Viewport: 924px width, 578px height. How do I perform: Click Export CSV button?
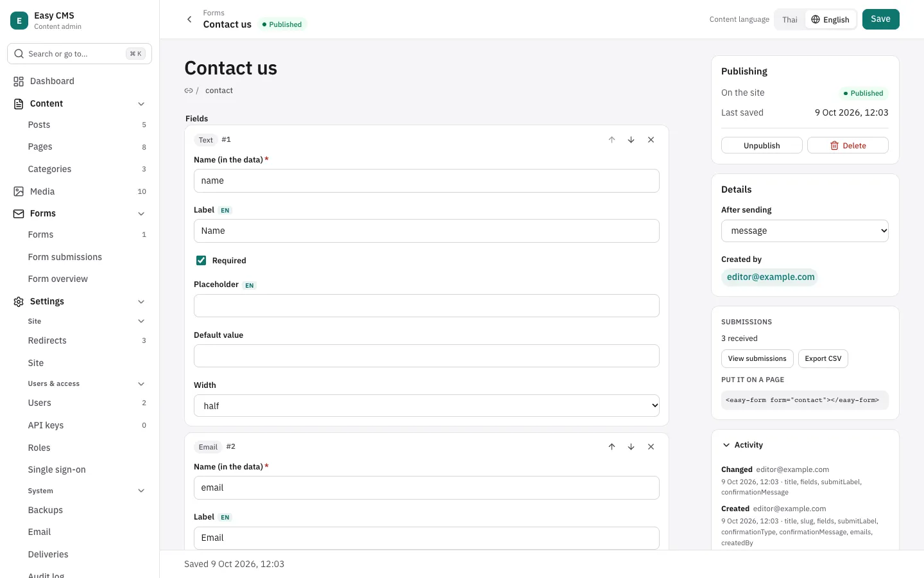click(823, 358)
